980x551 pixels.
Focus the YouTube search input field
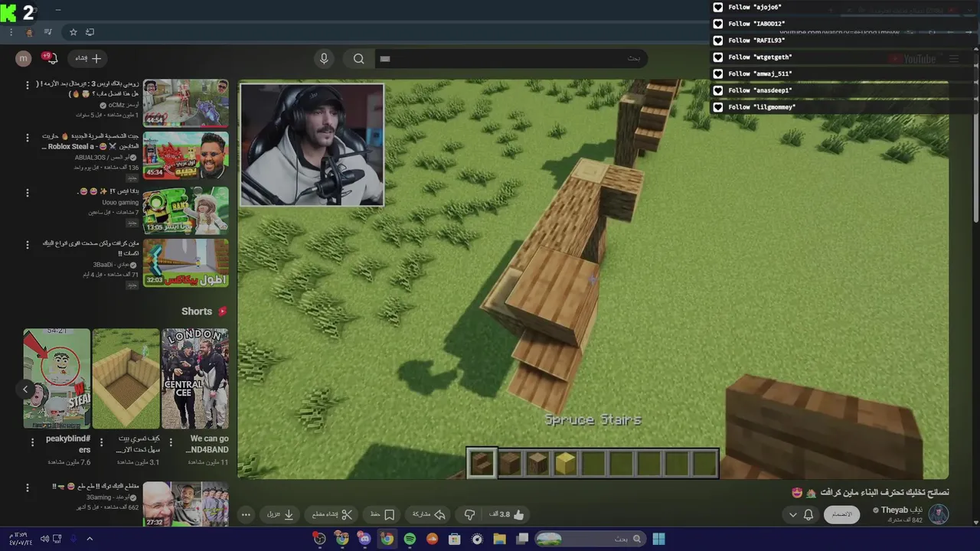[511, 58]
